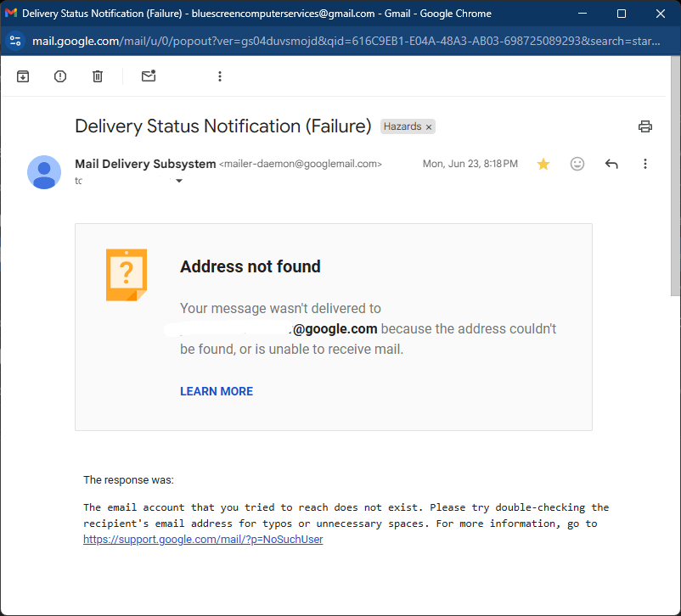
Task: Open the toolbar's three-dot more menu
Action: point(220,76)
